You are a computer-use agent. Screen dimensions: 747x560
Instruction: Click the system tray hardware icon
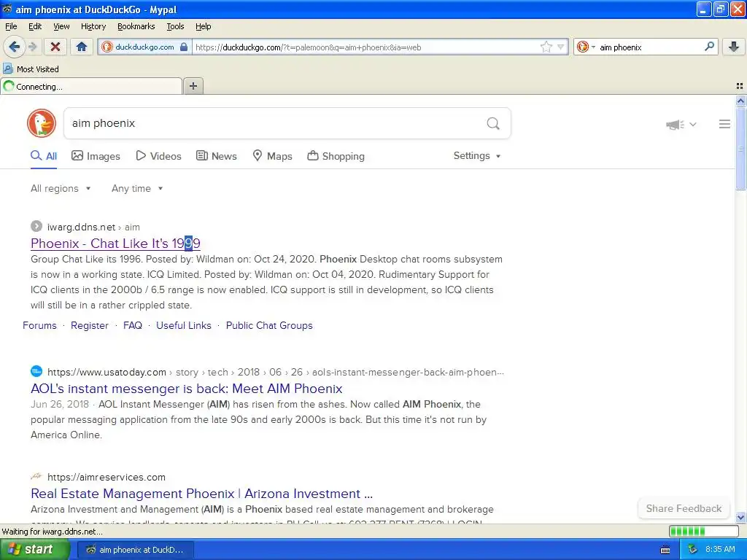click(x=693, y=550)
